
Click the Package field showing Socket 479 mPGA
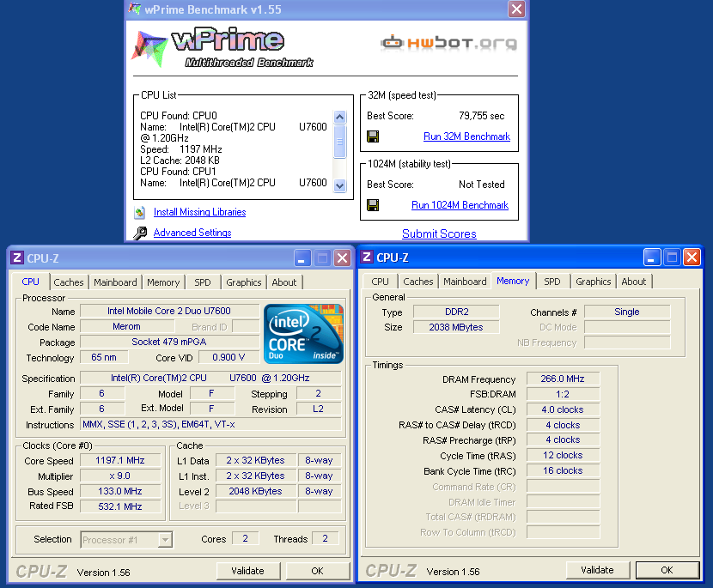point(169,342)
